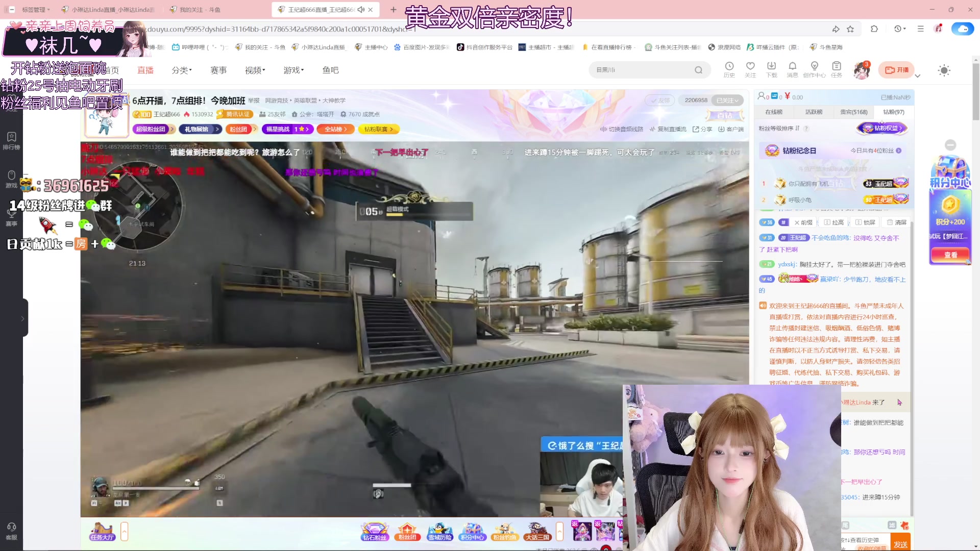This screenshot has height=551, width=980.
Task: Toggle 粉丝等级排序 sort order
Action: [x=779, y=129]
